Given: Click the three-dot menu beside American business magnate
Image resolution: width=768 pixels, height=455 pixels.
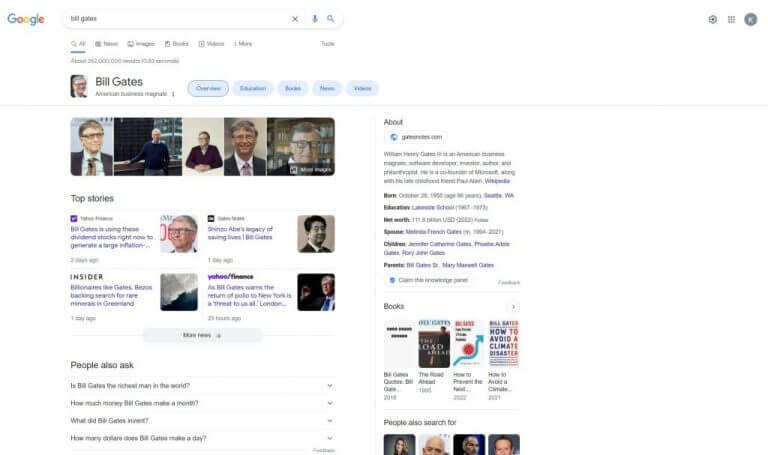Looking at the screenshot, I should click(x=173, y=94).
